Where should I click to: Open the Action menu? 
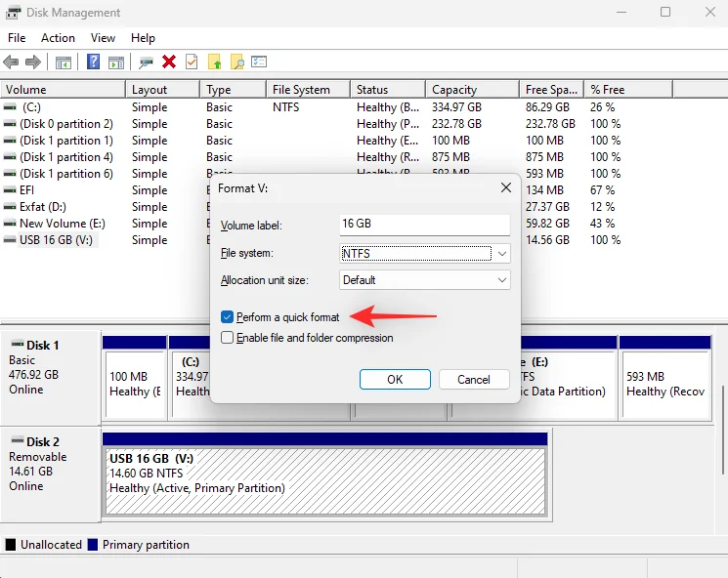pyautogui.click(x=58, y=38)
